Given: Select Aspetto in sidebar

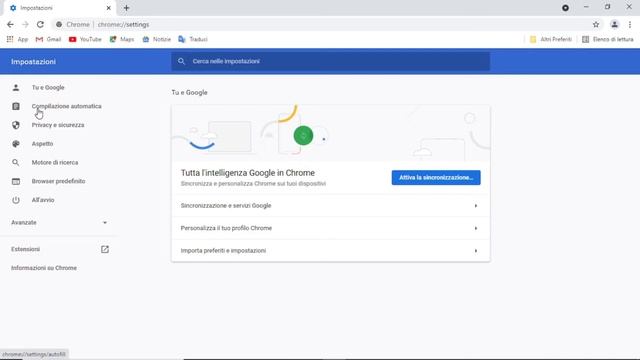Looking at the screenshot, I should (42, 144).
